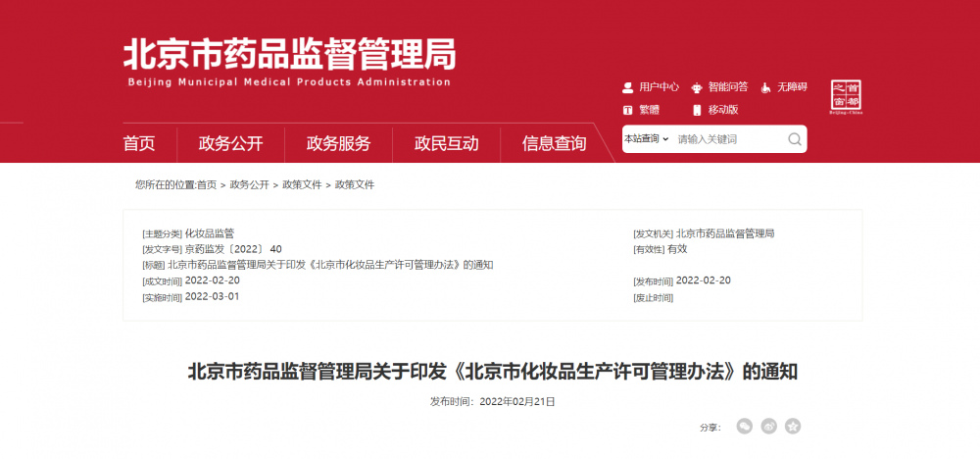Open the 信息查询 navigation tab
This screenshot has height=459, width=980.
click(555, 144)
